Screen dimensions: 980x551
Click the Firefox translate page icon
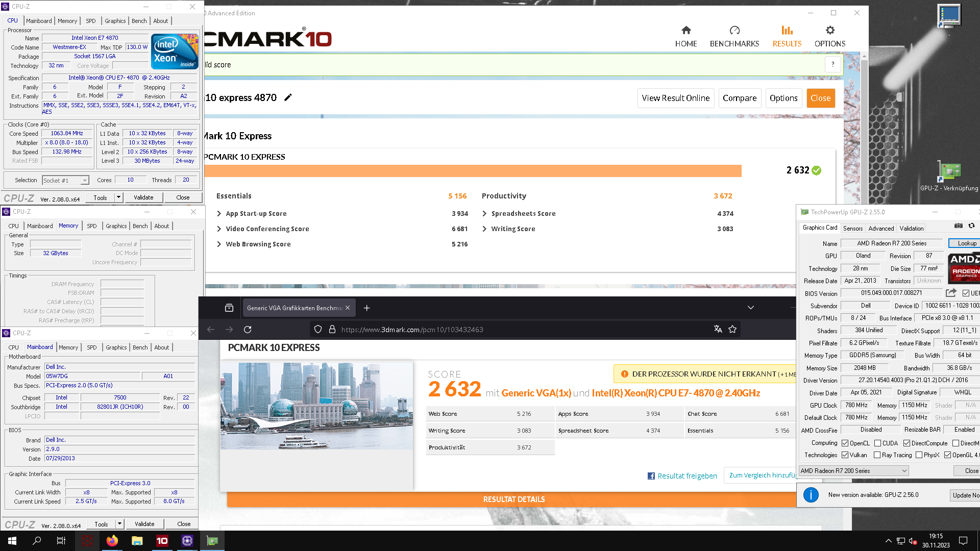pyautogui.click(x=718, y=329)
